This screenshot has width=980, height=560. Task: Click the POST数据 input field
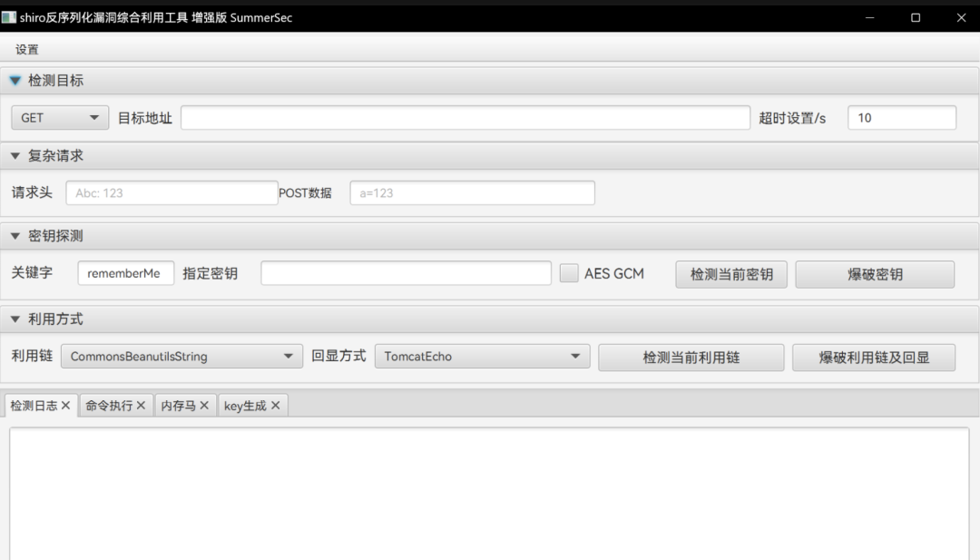(x=472, y=193)
